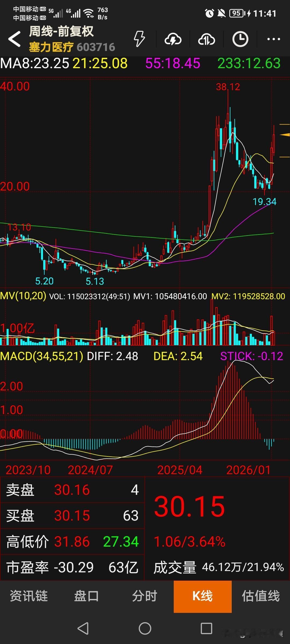Tap the 买盘 30.15 bid row

(x=72, y=515)
